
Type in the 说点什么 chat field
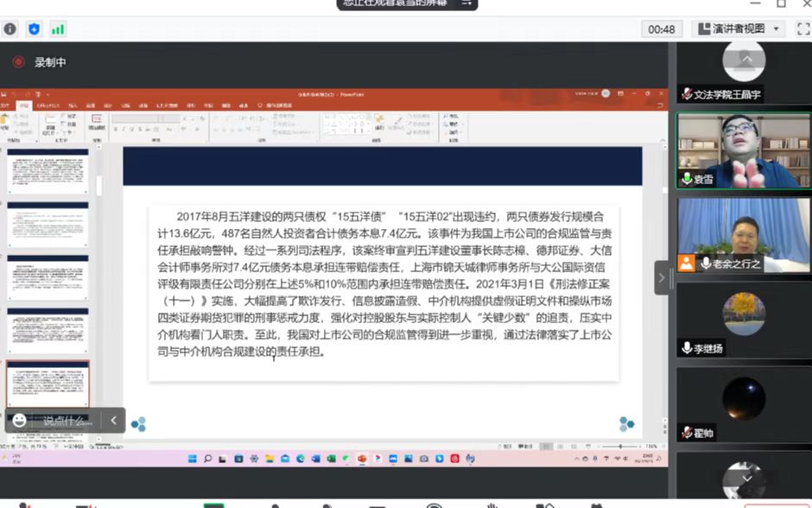pyautogui.click(x=67, y=421)
